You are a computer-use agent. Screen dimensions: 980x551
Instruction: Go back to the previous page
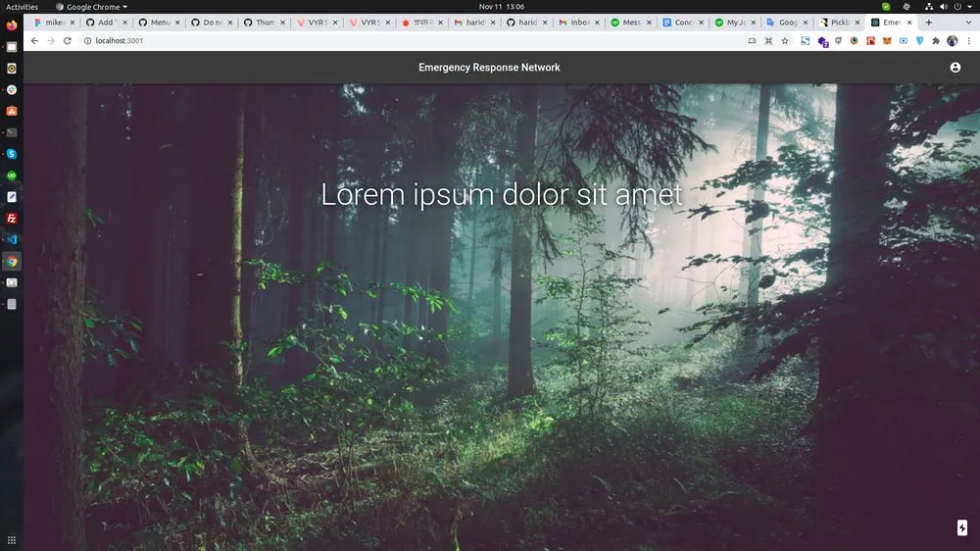pyautogui.click(x=35, y=40)
